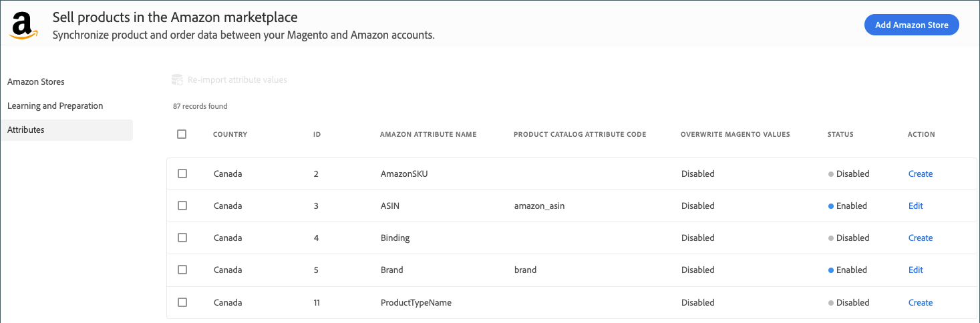This screenshot has height=323, width=980.
Task: Click Create link for AmazonSKU
Action: pos(920,174)
